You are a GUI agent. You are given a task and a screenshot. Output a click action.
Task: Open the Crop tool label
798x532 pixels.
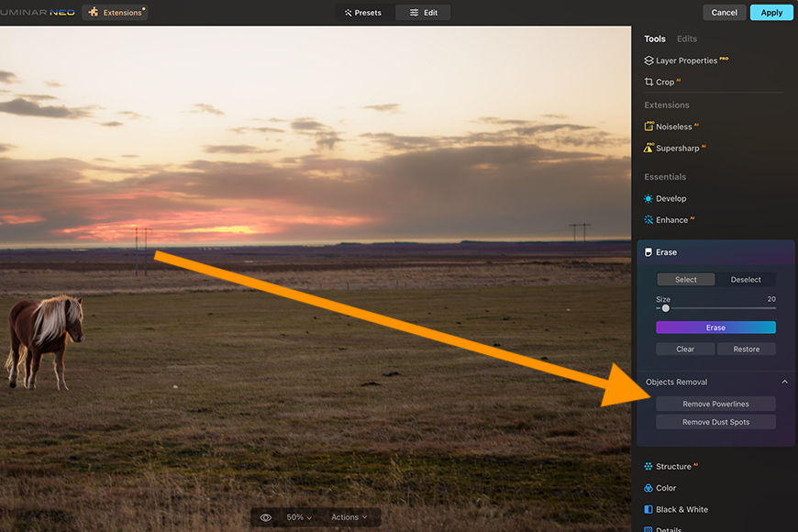pyautogui.click(x=665, y=82)
